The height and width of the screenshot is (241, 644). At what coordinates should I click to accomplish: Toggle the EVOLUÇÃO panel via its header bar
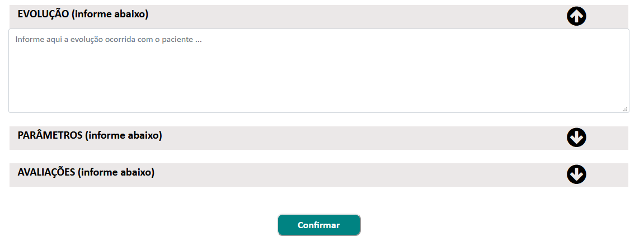319,16
